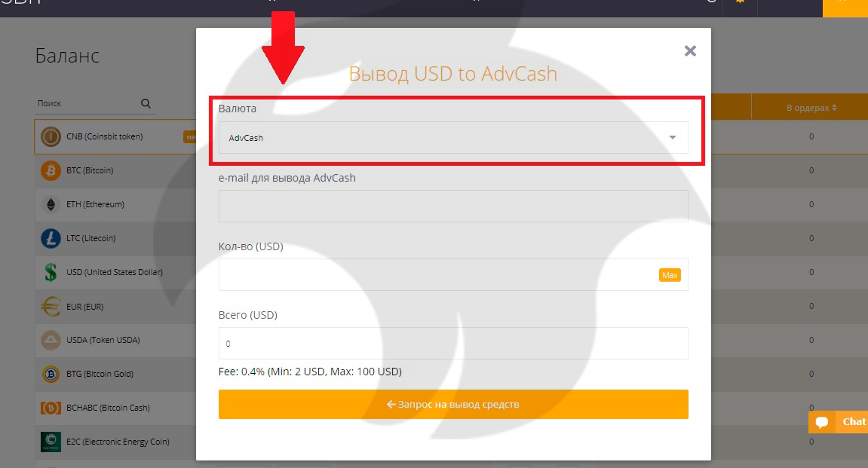This screenshot has height=468, width=868.
Task: Click the Поиск balance search field
Action: [x=87, y=104]
